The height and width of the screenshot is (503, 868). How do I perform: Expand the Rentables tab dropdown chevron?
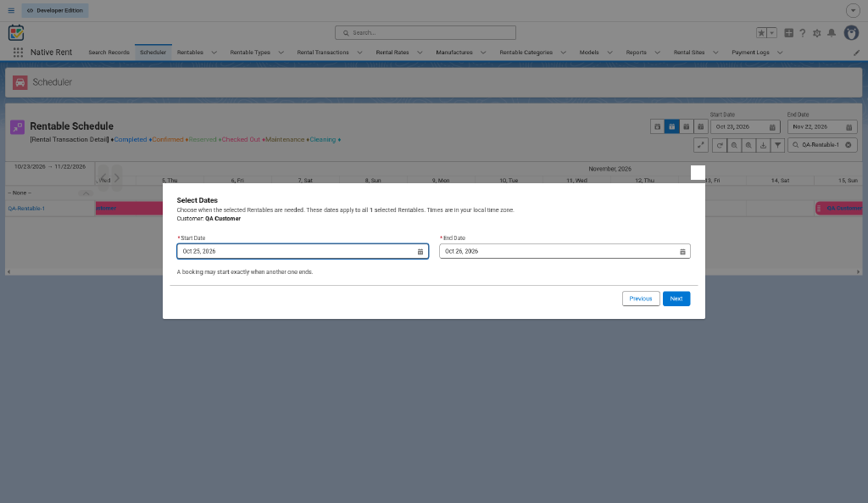(x=214, y=53)
